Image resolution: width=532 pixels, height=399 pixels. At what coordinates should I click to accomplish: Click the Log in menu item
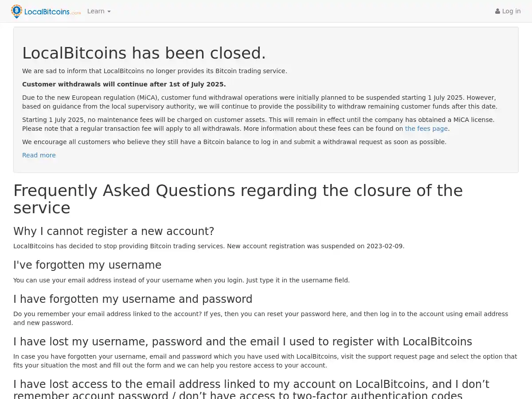pyautogui.click(x=508, y=11)
